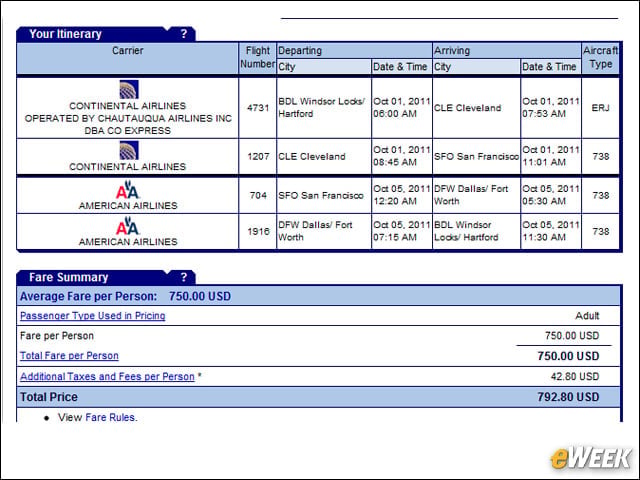Open the Fare Rules link
Screen dimensions: 640x480
tap(111, 418)
